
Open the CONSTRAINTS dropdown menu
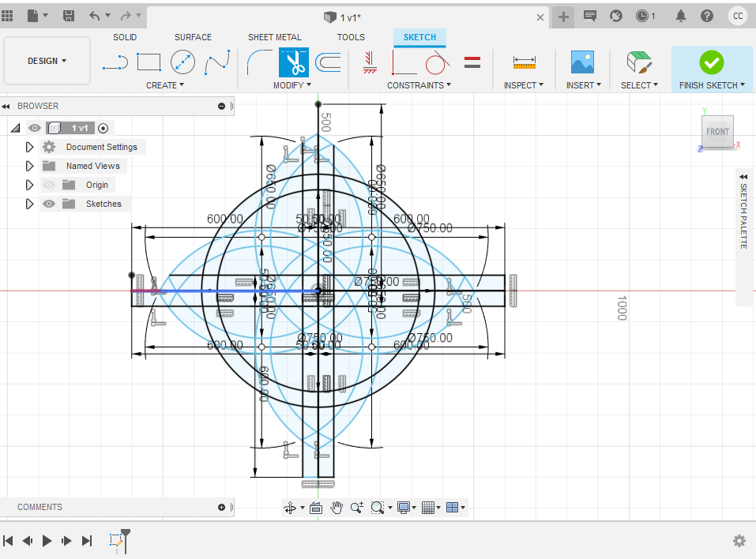tap(419, 85)
